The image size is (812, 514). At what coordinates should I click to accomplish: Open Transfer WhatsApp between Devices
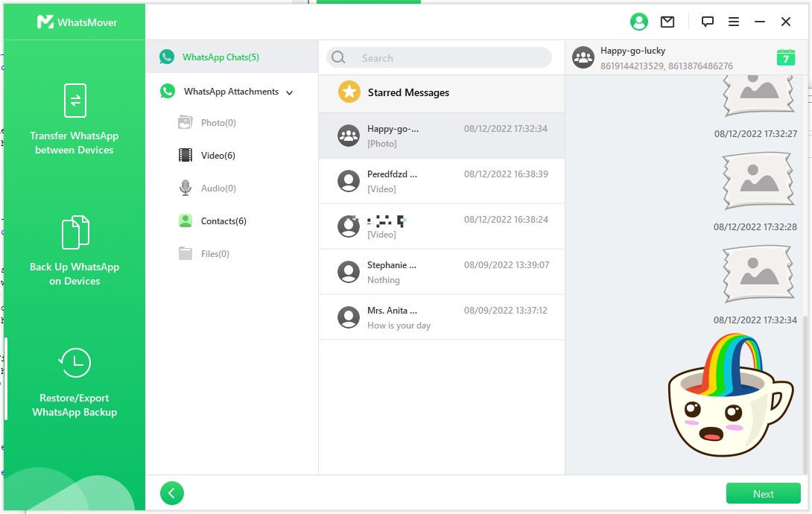[x=74, y=119]
